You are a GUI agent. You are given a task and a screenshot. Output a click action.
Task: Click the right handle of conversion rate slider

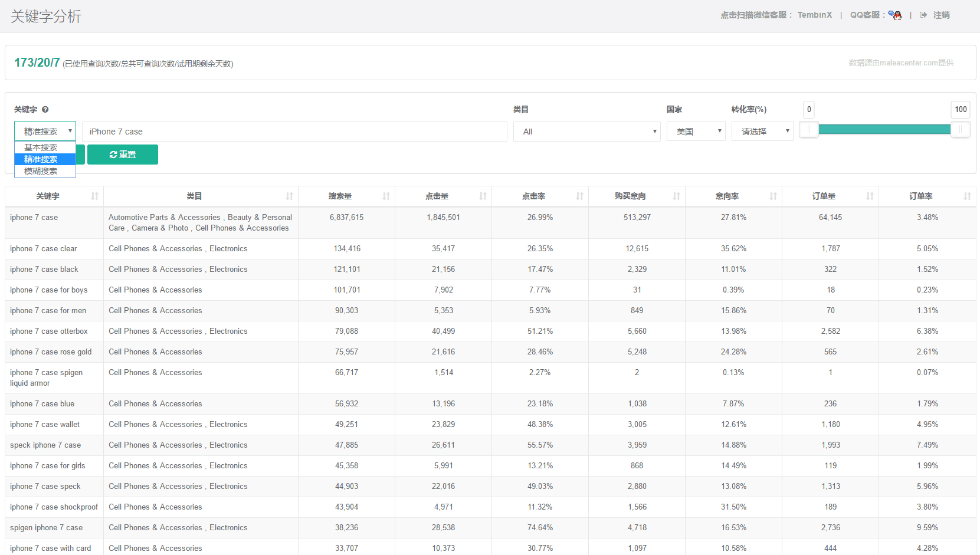[x=960, y=130]
